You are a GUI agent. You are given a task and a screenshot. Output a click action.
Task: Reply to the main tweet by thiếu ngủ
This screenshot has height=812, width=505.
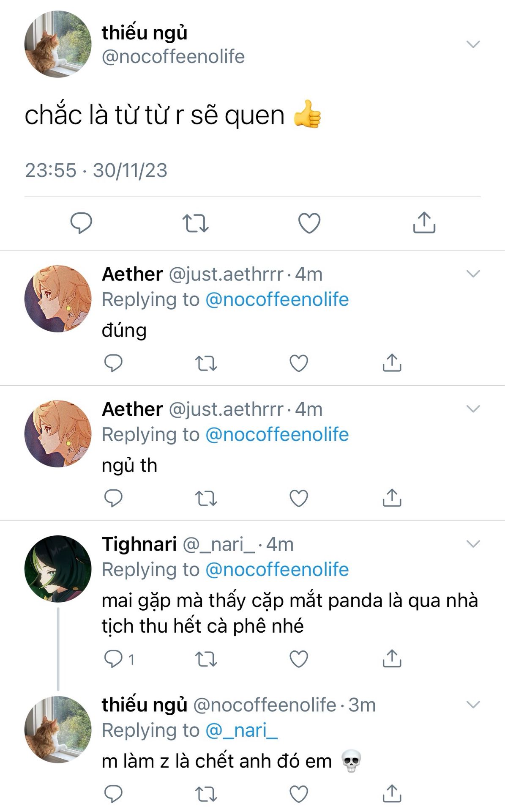[x=81, y=223]
